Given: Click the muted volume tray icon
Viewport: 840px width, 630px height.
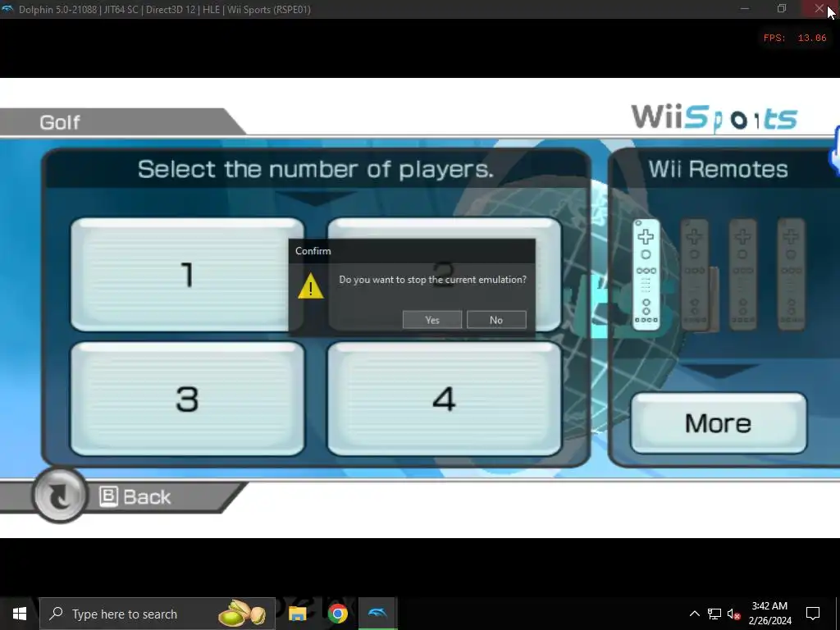Looking at the screenshot, I should click(733, 614).
